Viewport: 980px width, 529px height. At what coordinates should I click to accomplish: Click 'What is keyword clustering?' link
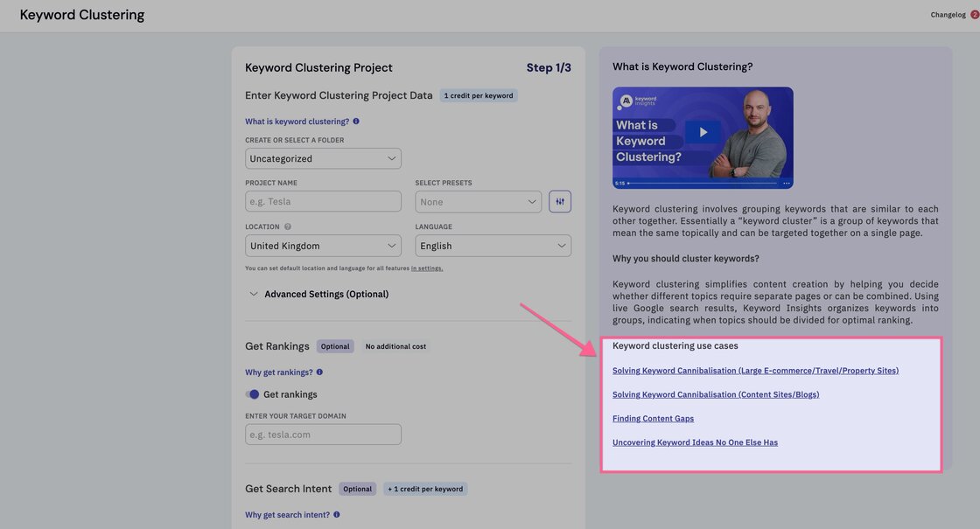coord(297,122)
